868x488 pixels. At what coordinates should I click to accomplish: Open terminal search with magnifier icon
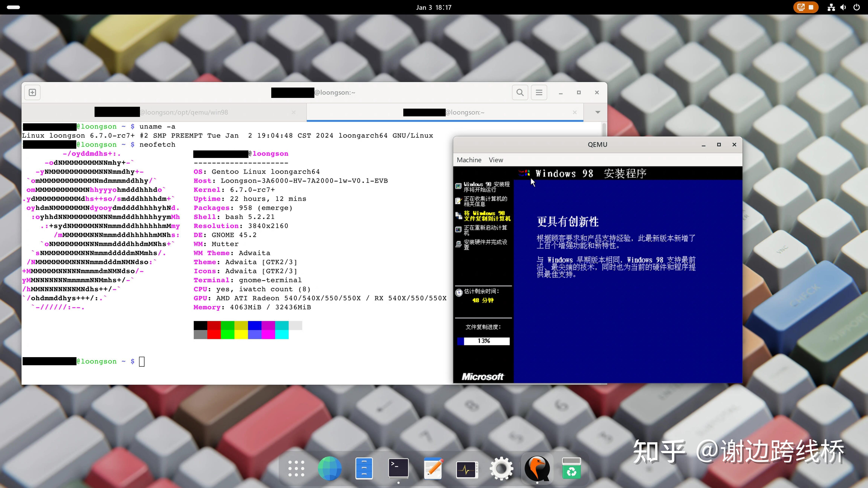[x=520, y=92]
